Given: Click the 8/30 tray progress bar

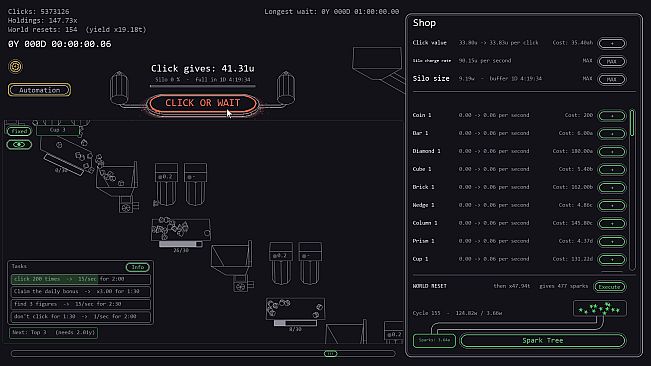Looking at the screenshot, I should [295, 323].
